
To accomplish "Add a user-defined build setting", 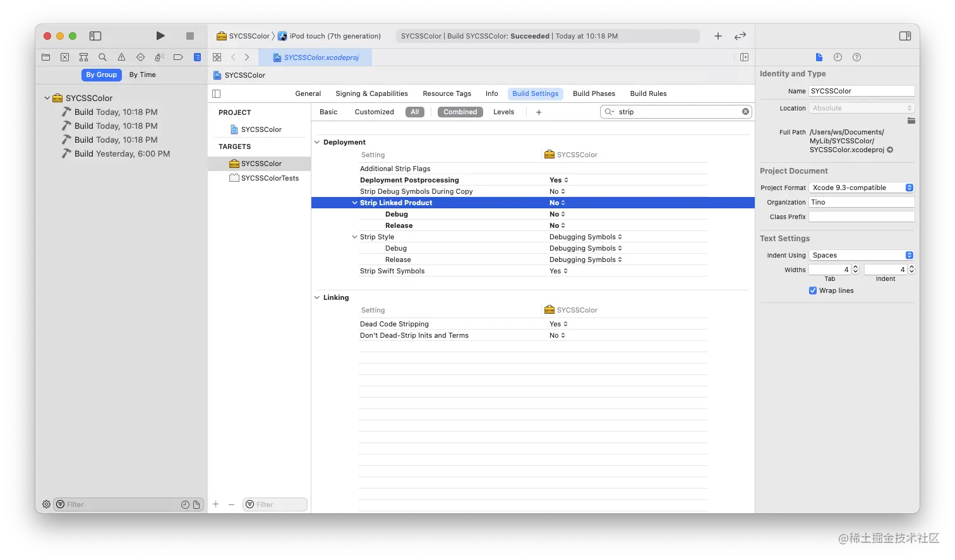I will 539,112.
